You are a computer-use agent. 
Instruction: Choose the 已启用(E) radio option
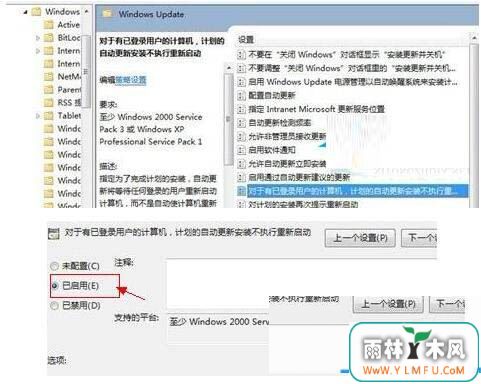pos(55,286)
